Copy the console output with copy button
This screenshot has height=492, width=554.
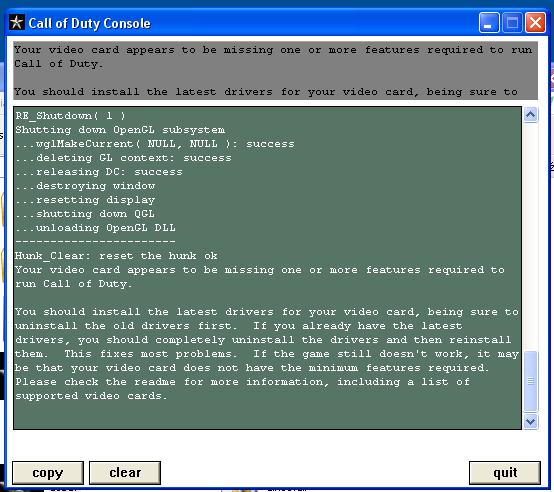(x=48, y=473)
